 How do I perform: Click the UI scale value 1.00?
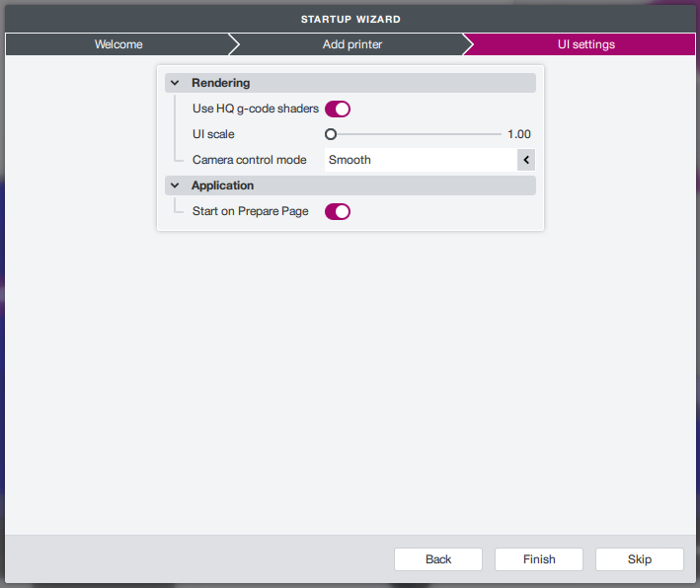(x=519, y=134)
